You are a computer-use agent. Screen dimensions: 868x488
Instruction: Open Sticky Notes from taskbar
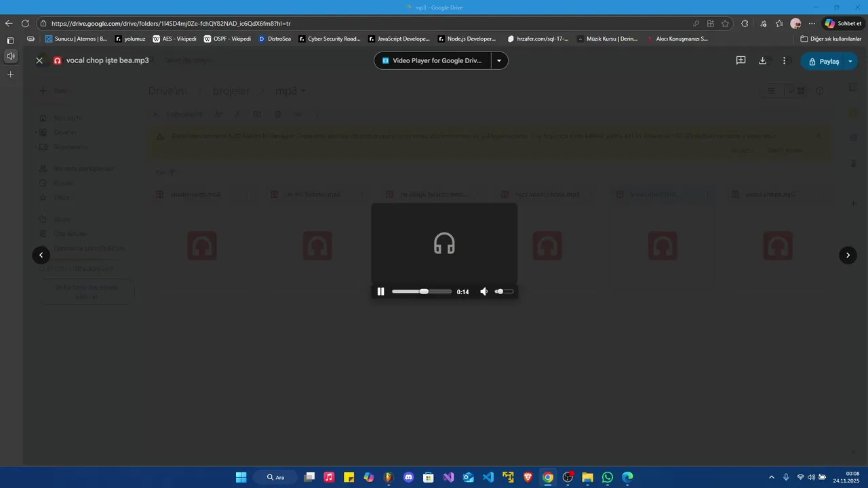pyautogui.click(x=349, y=477)
